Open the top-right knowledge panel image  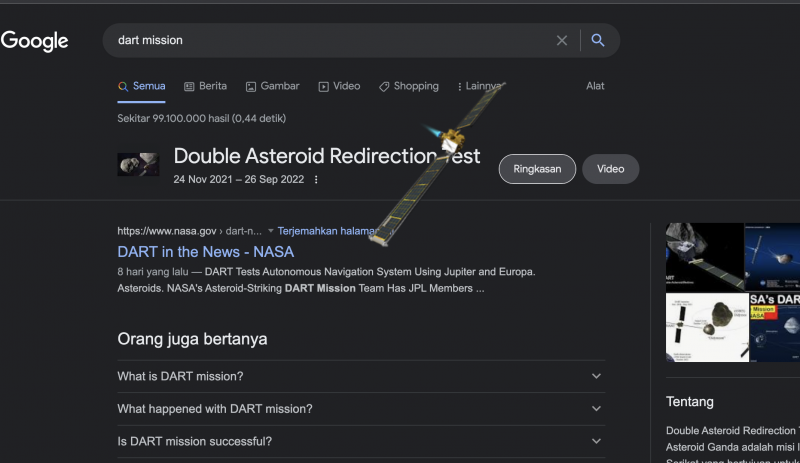(772, 257)
